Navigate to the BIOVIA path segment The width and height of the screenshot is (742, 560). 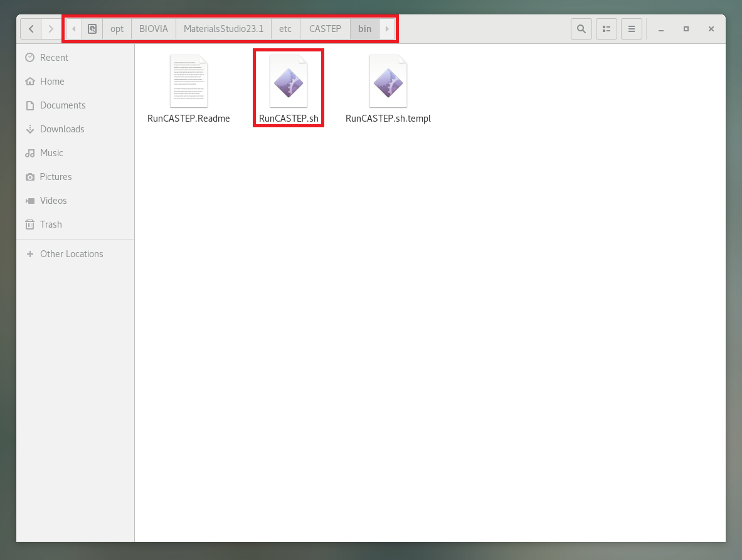[x=154, y=29]
